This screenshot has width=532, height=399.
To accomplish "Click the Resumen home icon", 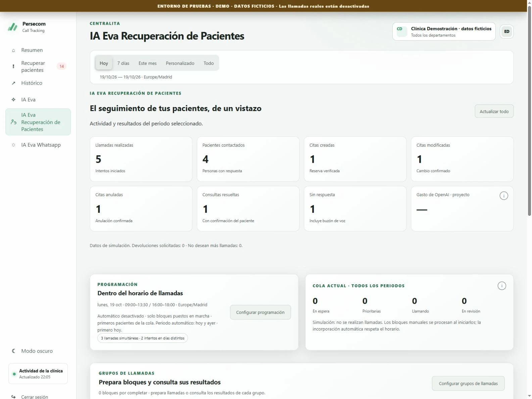I will tap(13, 50).
